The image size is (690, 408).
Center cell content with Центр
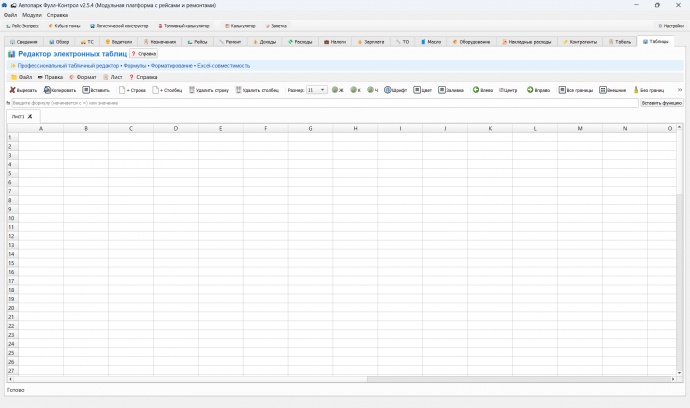[x=508, y=90]
